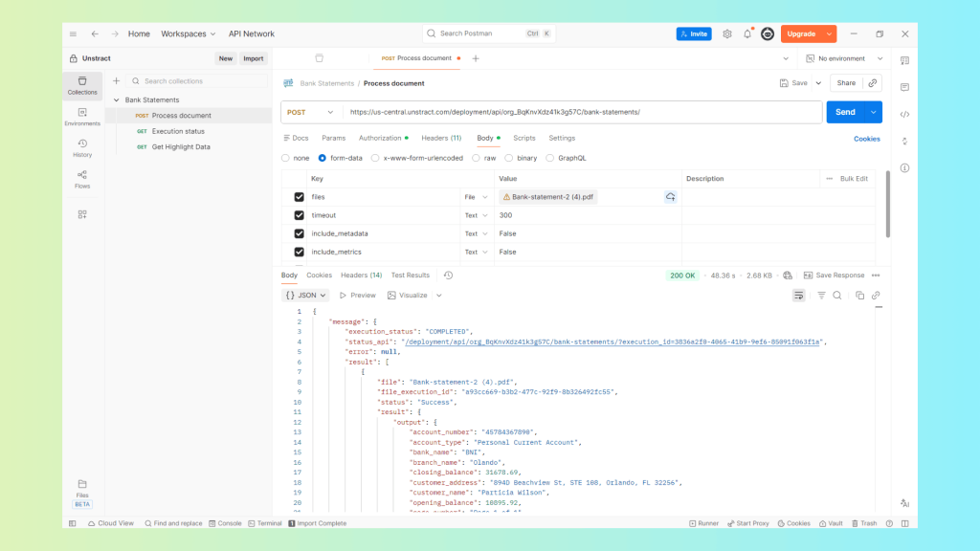This screenshot has width=980, height=551.
Task: Click the search icon in response toolbar
Action: 837,296
